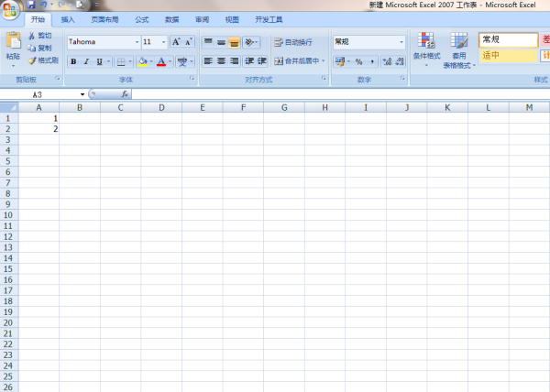Increase the cell indent
550x392 pixels.
click(262, 61)
